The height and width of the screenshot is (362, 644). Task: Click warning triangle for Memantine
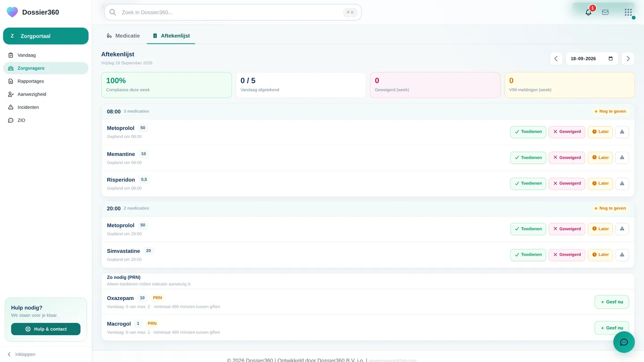(622, 158)
